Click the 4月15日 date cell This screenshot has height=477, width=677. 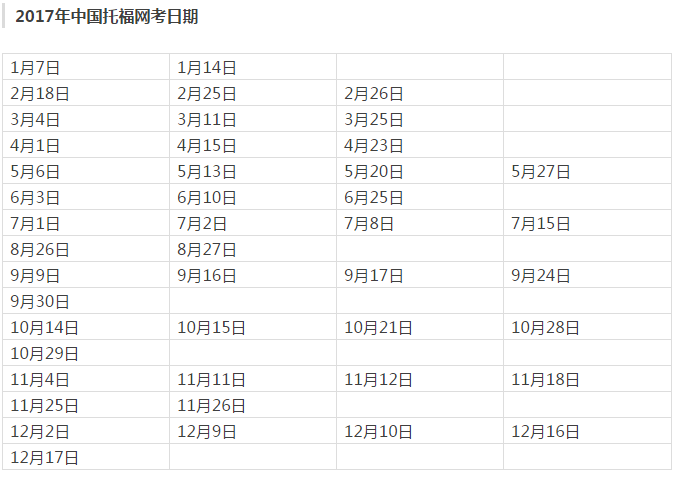coord(253,145)
